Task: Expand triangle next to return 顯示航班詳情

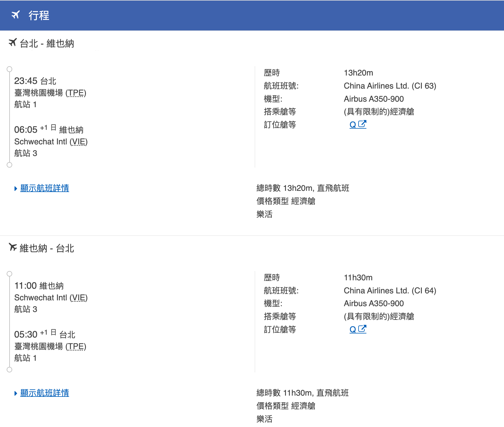Action: click(16, 393)
